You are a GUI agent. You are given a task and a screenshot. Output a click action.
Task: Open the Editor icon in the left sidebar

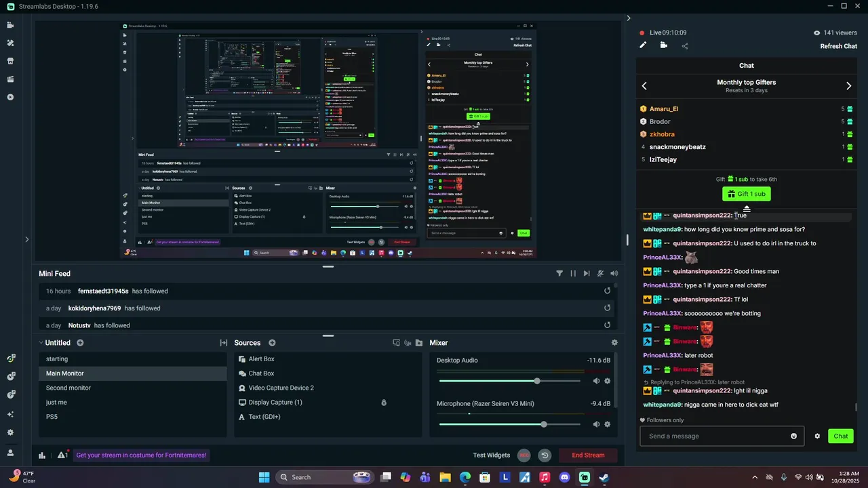click(10, 25)
